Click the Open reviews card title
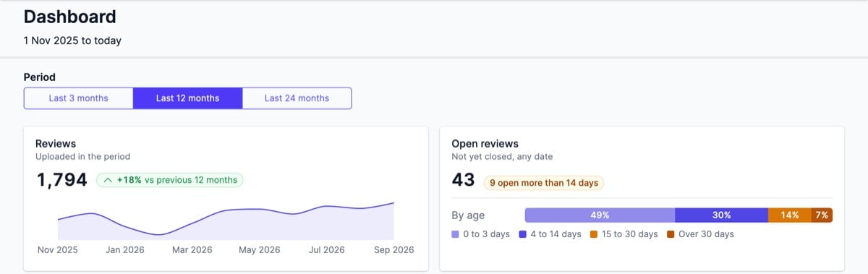The height and width of the screenshot is (274, 868). pyautogui.click(x=485, y=144)
